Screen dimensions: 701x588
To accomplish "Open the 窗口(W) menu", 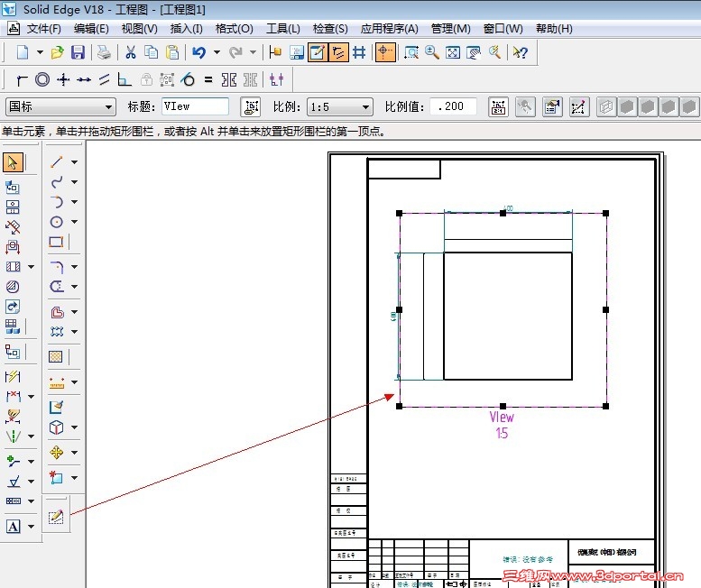I will pos(503,29).
